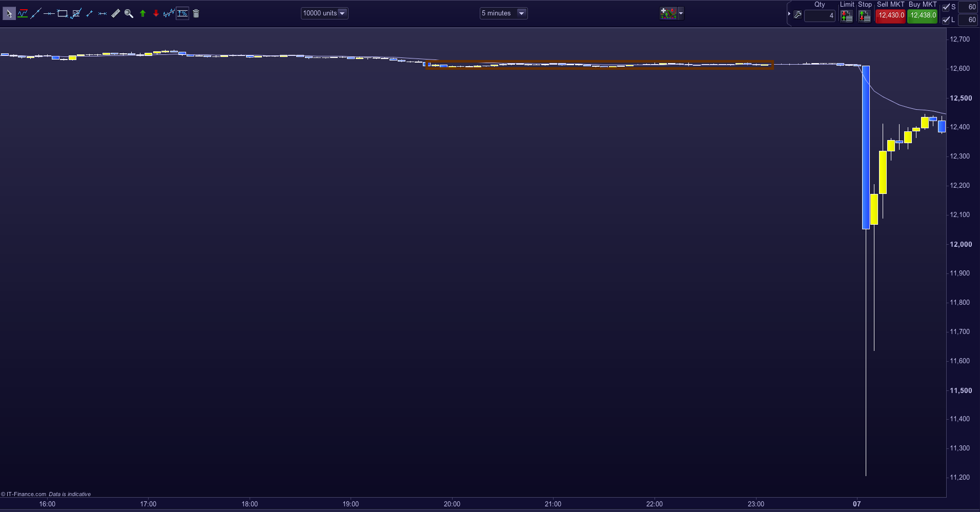Toggle the S stop checkbox

(946, 7)
